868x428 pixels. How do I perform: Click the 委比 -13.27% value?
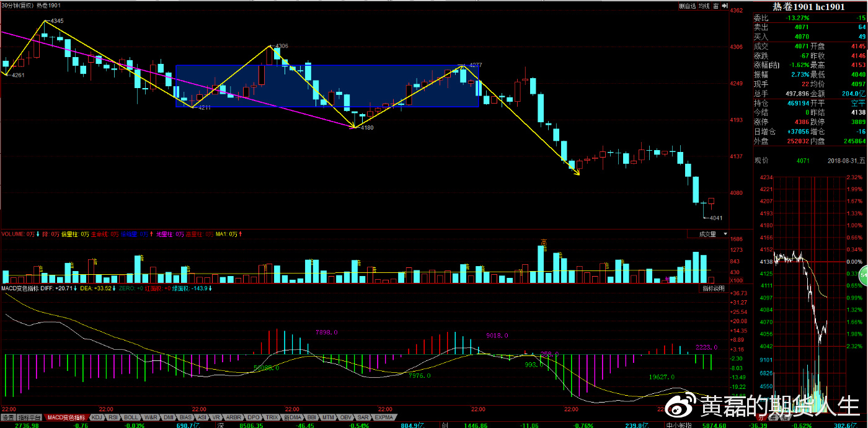[x=797, y=18]
